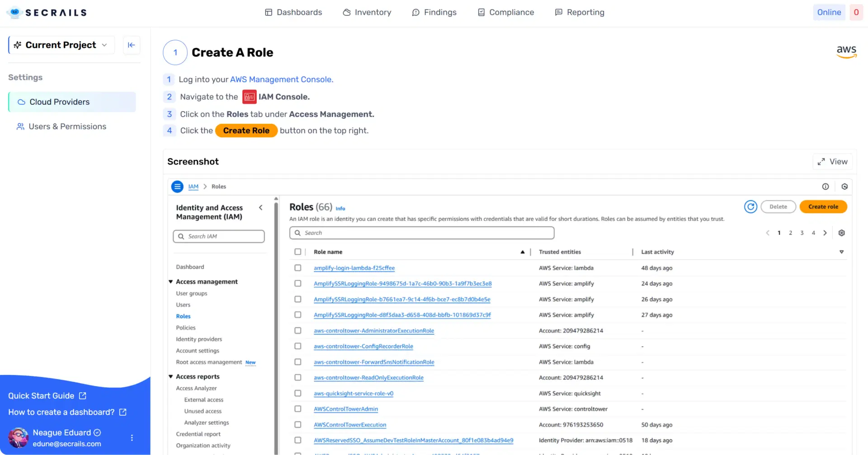Click the Cloud Providers cloud icon
The image size is (868, 455).
click(21, 102)
